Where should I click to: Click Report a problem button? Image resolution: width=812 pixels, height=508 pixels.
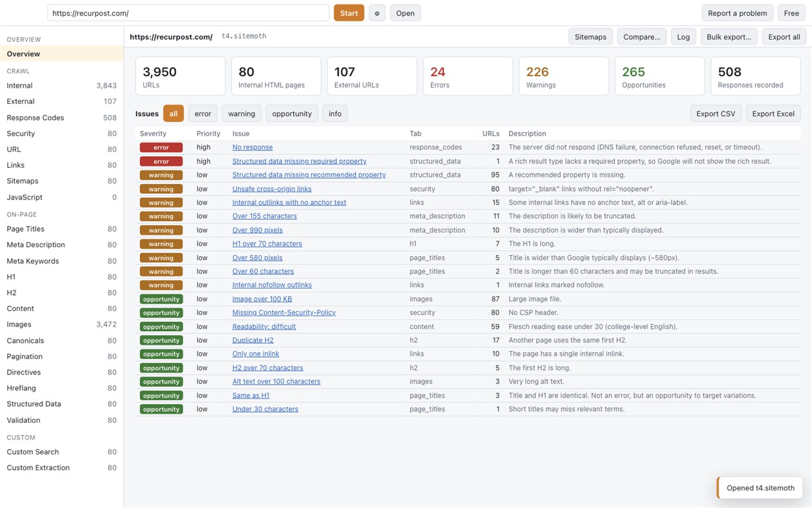click(x=737, y=13)
